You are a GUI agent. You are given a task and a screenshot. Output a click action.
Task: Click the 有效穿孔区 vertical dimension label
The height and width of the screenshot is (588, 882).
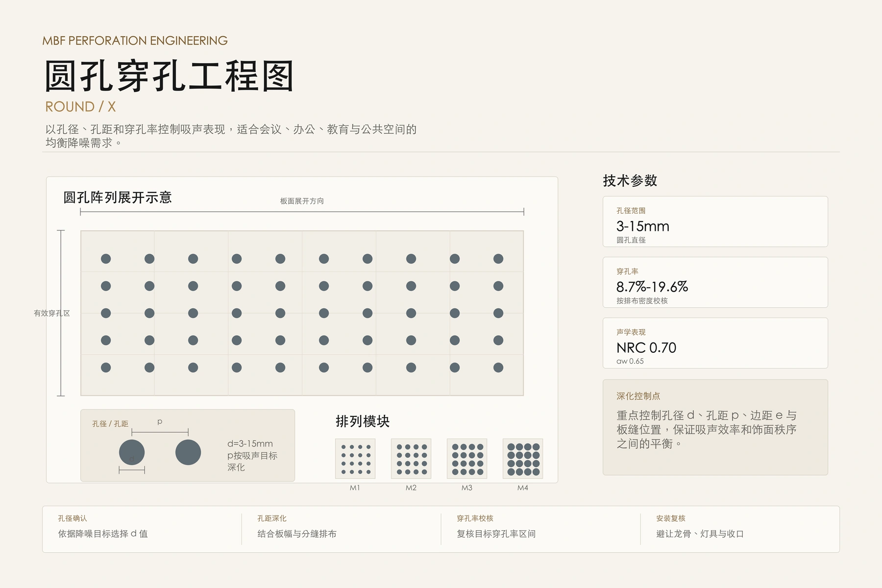click(52, 313)
